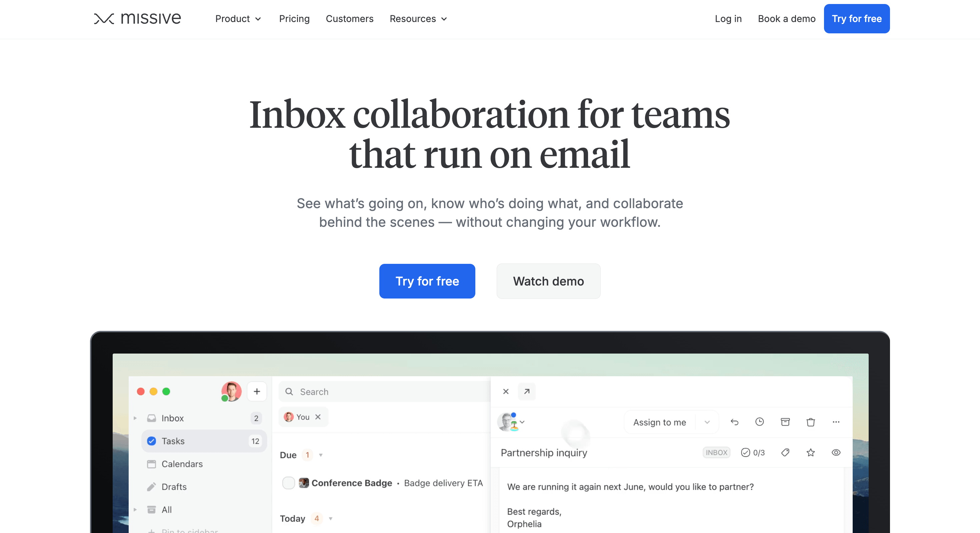Open the Assign to me dropdown arrow
The width and height of the screenshot is (980, 533).
point(707,422)
